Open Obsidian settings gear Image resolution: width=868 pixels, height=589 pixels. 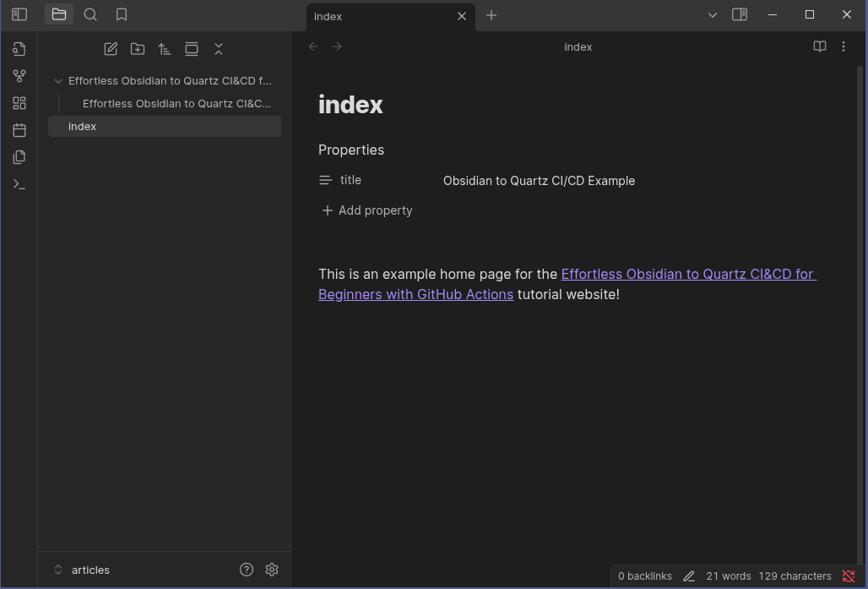[x=272, y=570]
